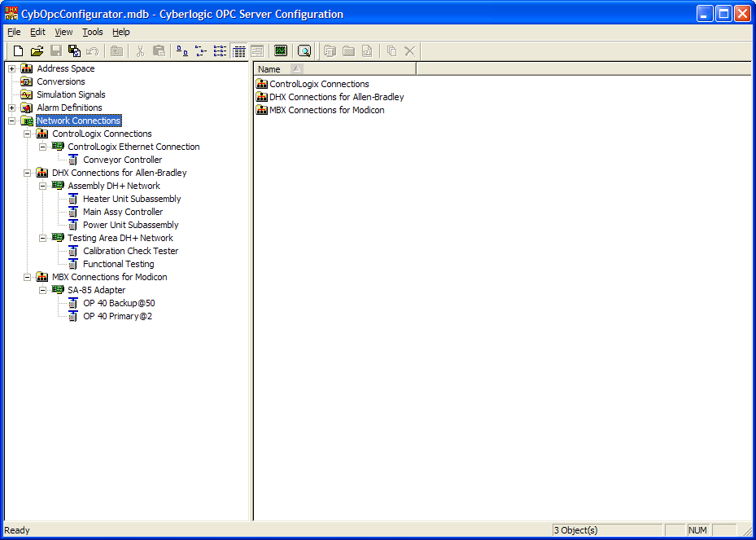Toggle the details view toolbar button
Viewport: 756px width, 540px height.
(238, 50)
